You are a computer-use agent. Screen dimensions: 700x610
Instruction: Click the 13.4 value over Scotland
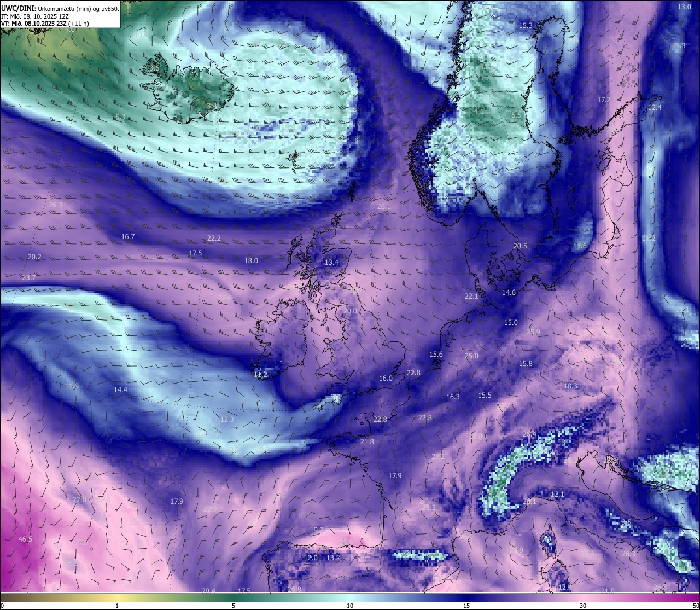tap(331, 263)
